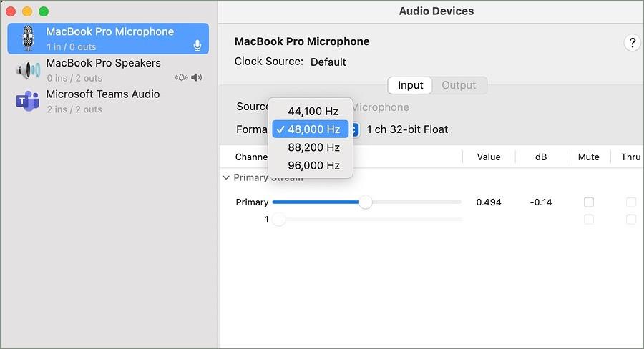Click the default input microphone indicator
This screenshot has height=349, width=644.
197,46
